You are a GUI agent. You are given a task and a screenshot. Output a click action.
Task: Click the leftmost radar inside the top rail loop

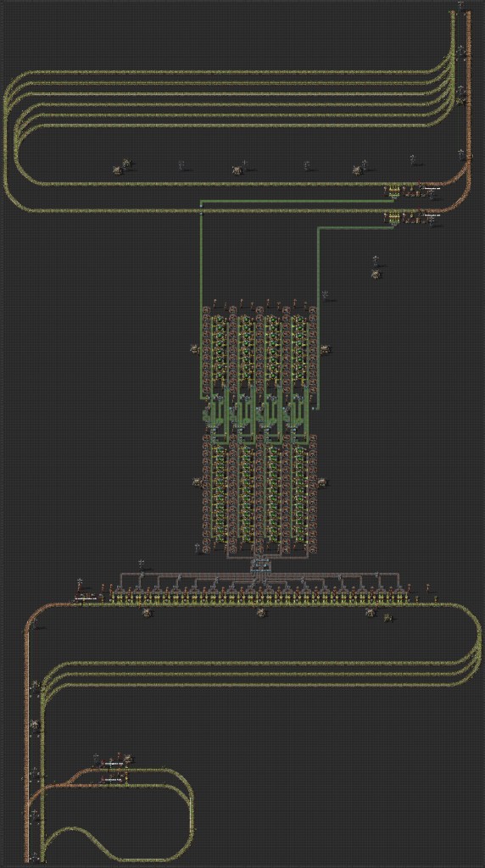[x=119, y=170]
